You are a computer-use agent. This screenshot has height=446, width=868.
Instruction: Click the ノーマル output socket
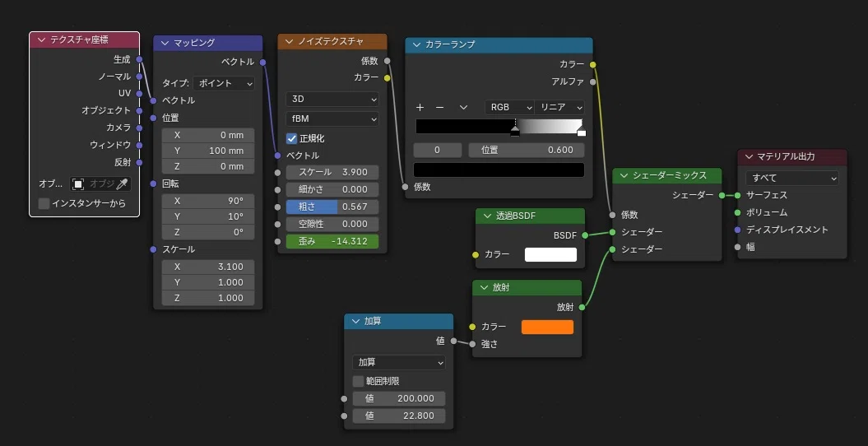tap(139, 77)
